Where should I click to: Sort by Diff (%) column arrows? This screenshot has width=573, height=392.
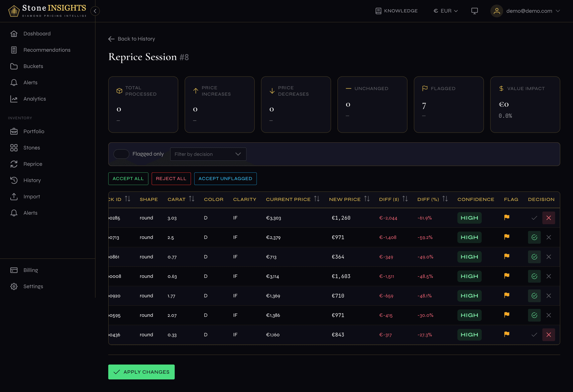point(445,199)
